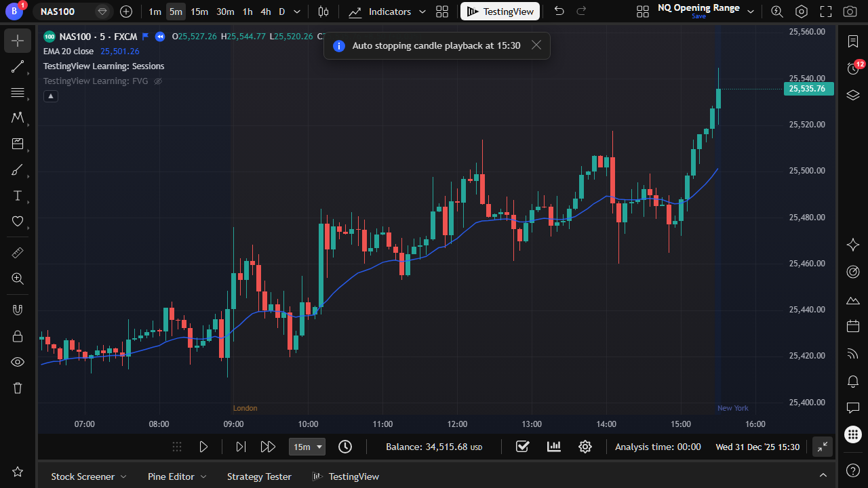Open the Stock Screener tab
The width and height of the screenshot is (868, 488).
click(89, 476)
